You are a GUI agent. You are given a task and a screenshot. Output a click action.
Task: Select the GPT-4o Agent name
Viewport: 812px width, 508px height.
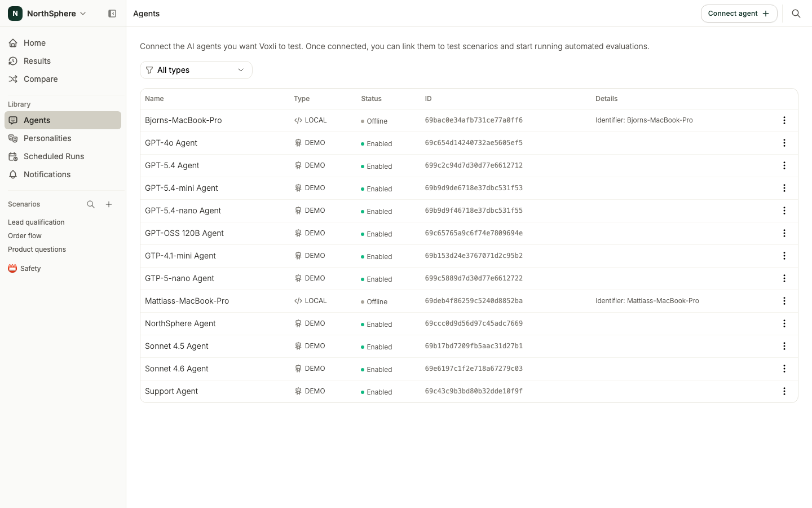click(x=171, y=143)
